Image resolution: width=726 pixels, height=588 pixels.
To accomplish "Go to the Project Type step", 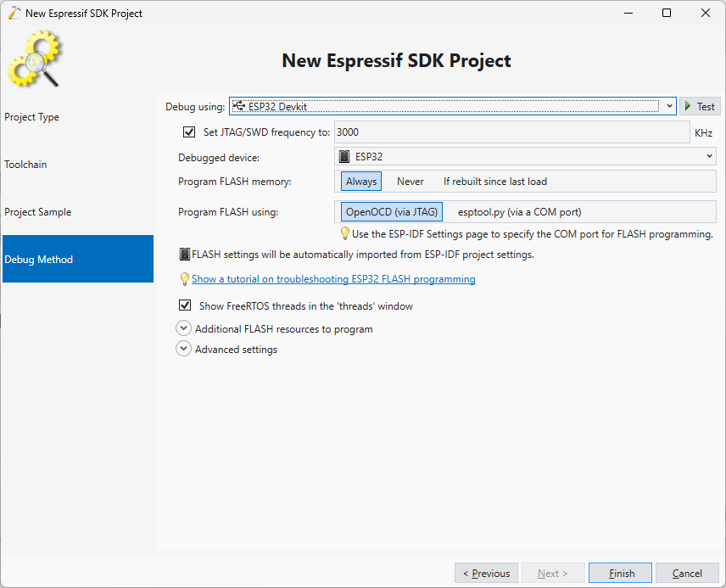I will tap(32, 117).
